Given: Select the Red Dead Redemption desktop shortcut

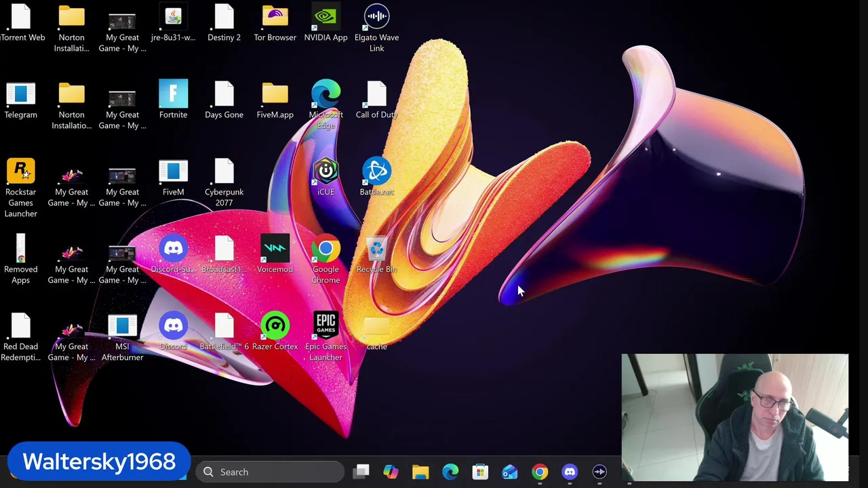Looking at the screenshot, I should point(20,337).
